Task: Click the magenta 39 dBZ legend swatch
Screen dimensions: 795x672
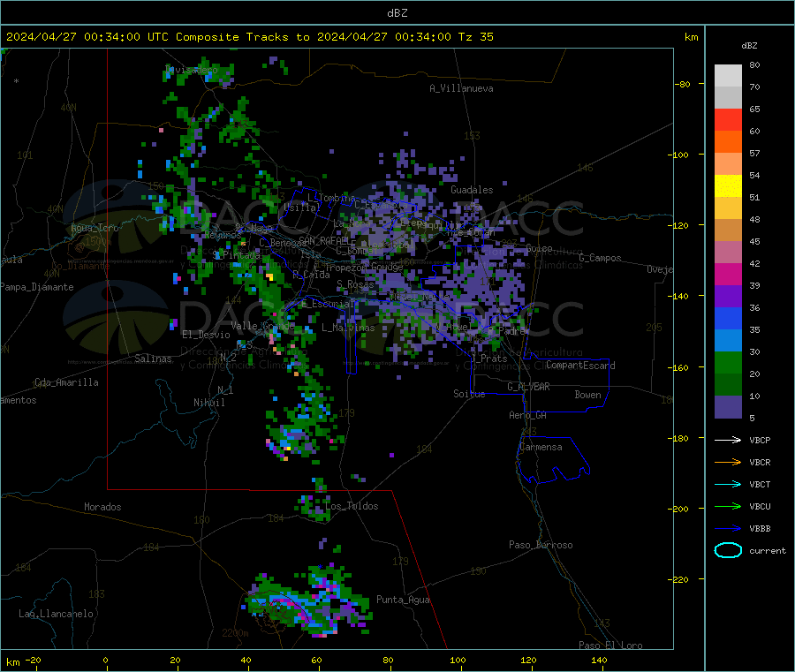Action: (728, 274)
